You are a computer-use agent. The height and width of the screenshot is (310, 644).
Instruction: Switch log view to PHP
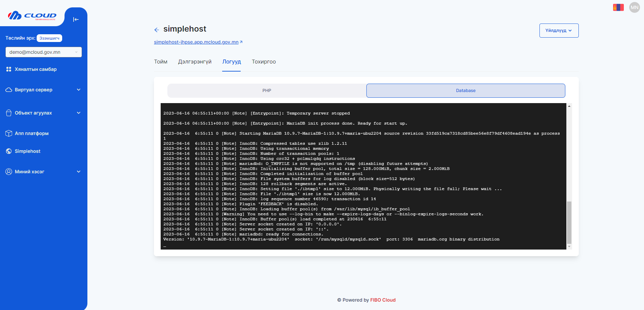[x=267, y=90]
